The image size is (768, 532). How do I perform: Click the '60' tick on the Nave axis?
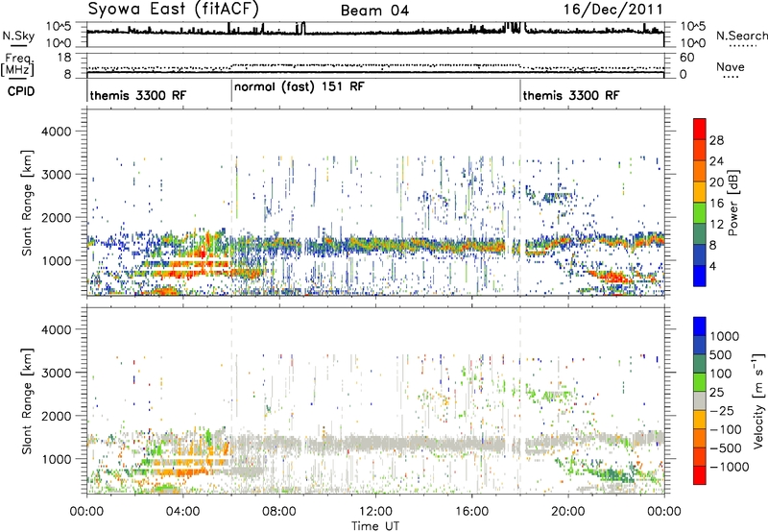pyautogui.click(x=686, y=58)
